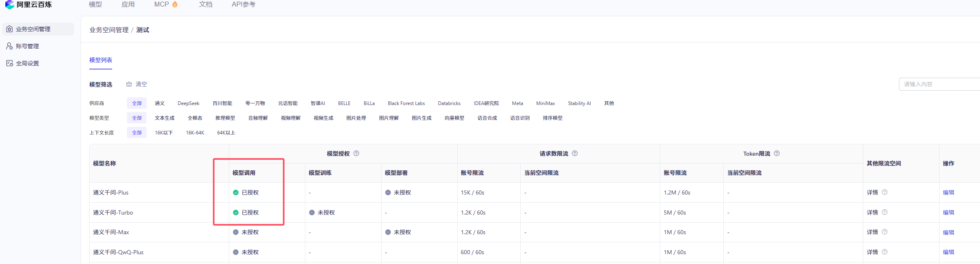Viewport: 980px width, 264px height.
Task: Click the 业务空间管理 sidebar icon
Action: tap(9, 29)
